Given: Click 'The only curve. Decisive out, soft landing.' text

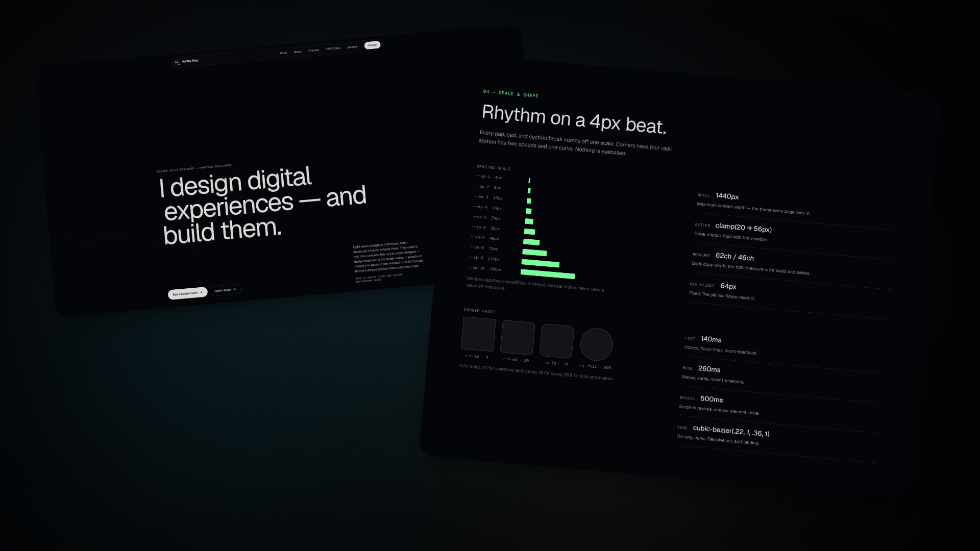Looking at the screenshot, I should [718, 440].
